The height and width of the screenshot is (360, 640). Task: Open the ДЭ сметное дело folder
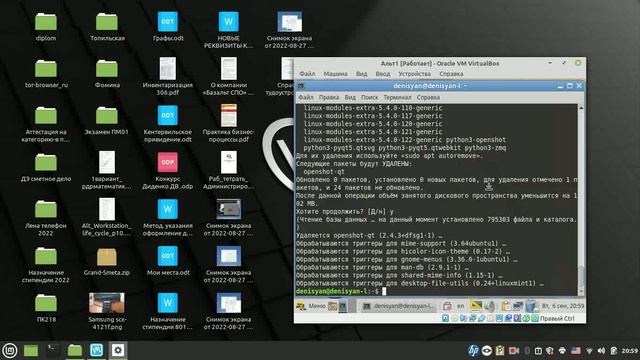[x=46, y=163]
